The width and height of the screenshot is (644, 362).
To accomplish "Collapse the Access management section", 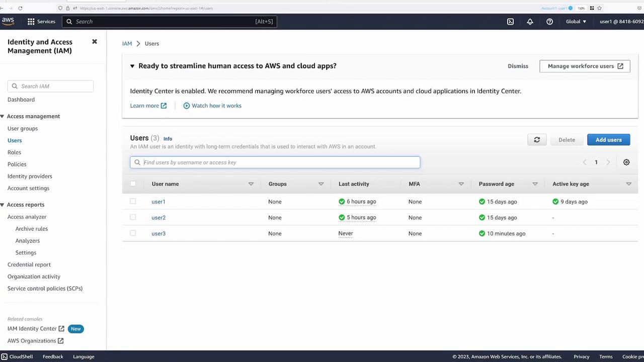I will click(x=3, y=116).
